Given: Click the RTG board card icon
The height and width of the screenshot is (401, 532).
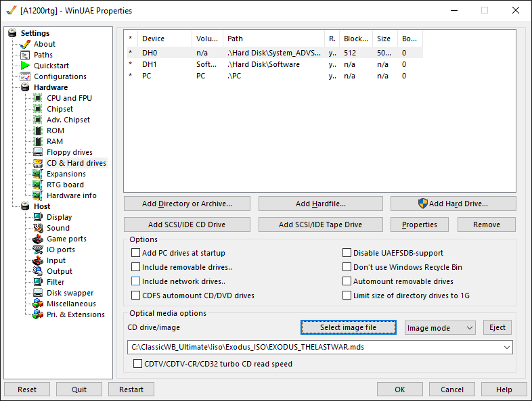Looking at the screenshot, I should coord(38,185).
